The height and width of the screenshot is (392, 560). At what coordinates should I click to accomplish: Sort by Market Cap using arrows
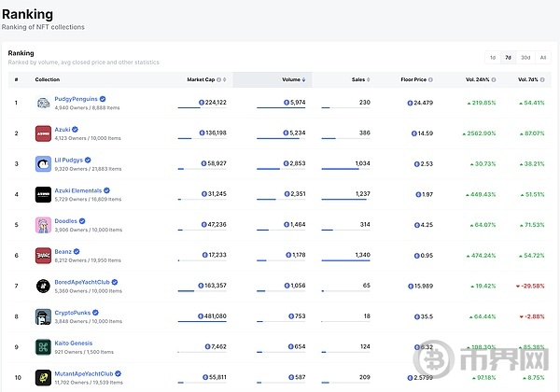tap(225, 79)
